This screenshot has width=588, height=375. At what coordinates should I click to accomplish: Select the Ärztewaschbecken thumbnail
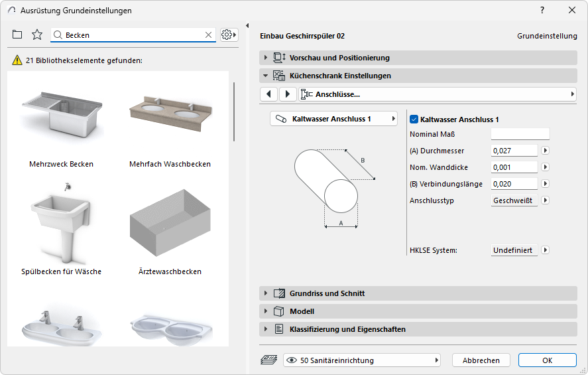[x=170, y=224]
